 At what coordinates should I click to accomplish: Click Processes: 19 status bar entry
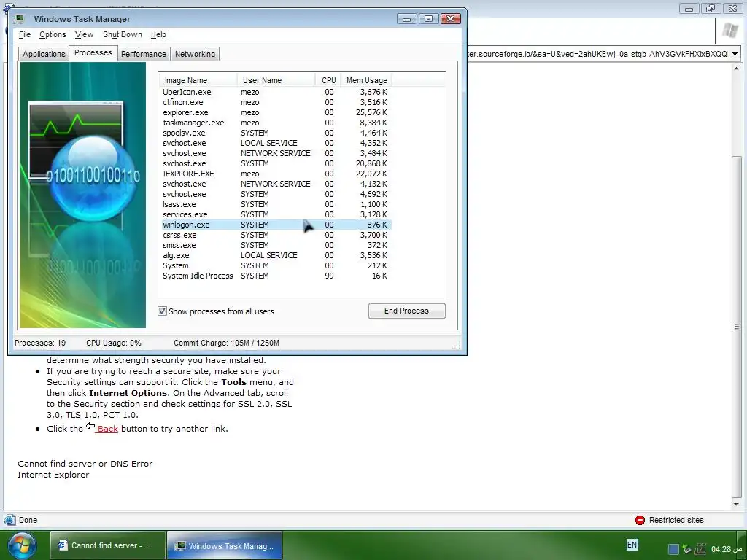[40, 343]
